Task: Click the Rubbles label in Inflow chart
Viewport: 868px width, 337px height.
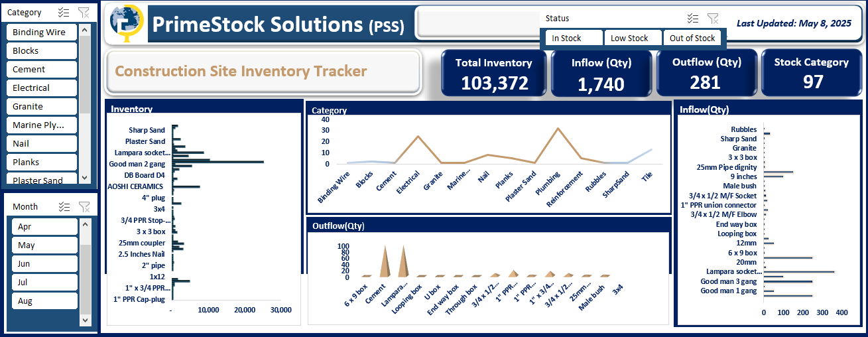Action: tap(743, 129)
